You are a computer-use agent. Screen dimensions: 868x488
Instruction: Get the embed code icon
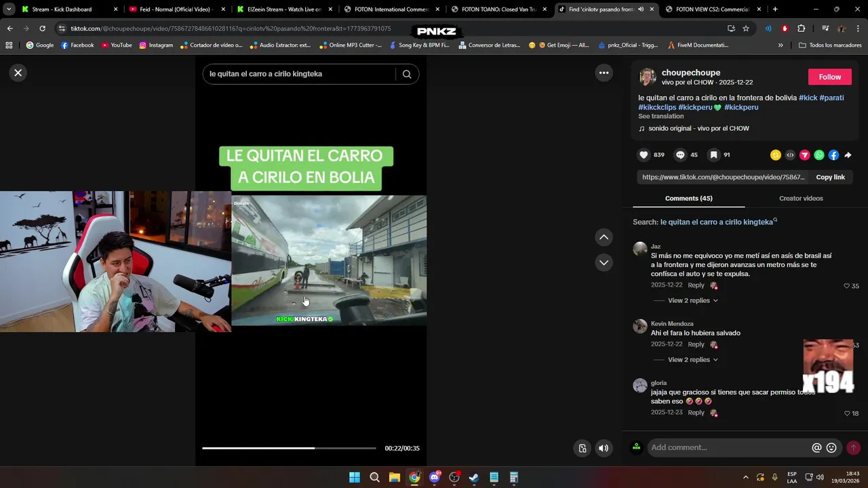pyautogui.click(x=790, y=155)
